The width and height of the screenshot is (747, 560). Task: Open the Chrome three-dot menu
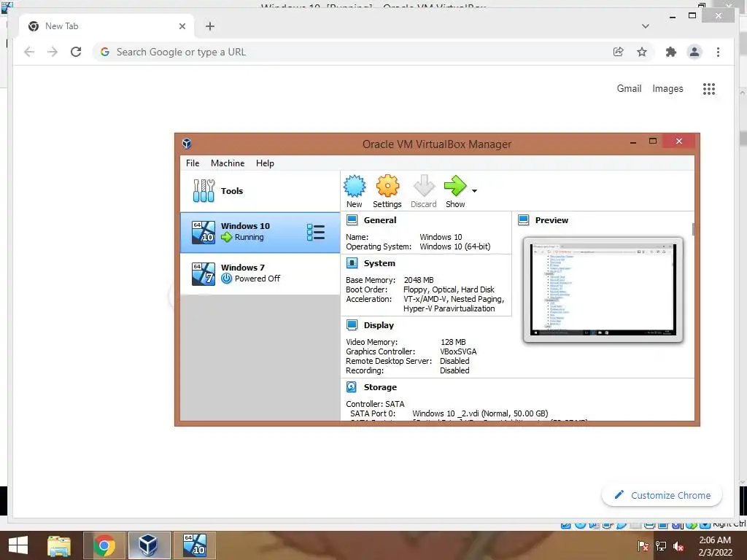point(718,52)
